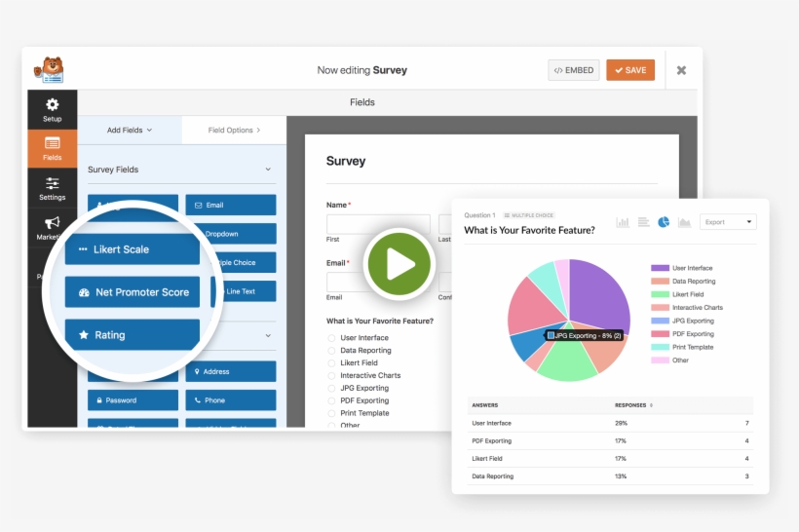The width and height of the screenshot is (799, 532).
Task: Add the Multiple Choice field button
Action: [245, 262]
